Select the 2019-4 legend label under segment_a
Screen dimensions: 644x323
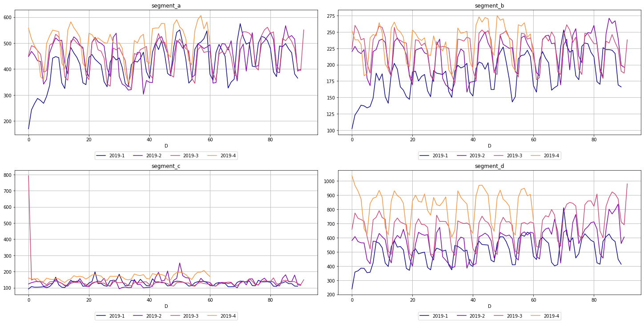[228, 156]
